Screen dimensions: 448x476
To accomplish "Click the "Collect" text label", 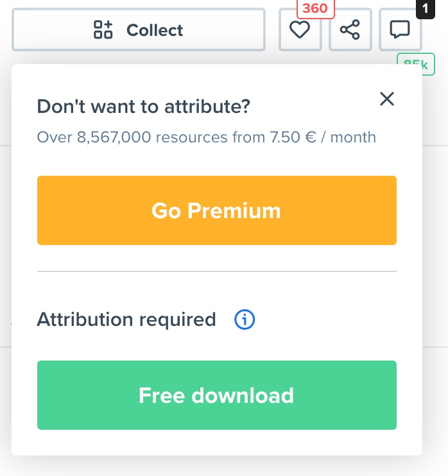I will point(155,30).
